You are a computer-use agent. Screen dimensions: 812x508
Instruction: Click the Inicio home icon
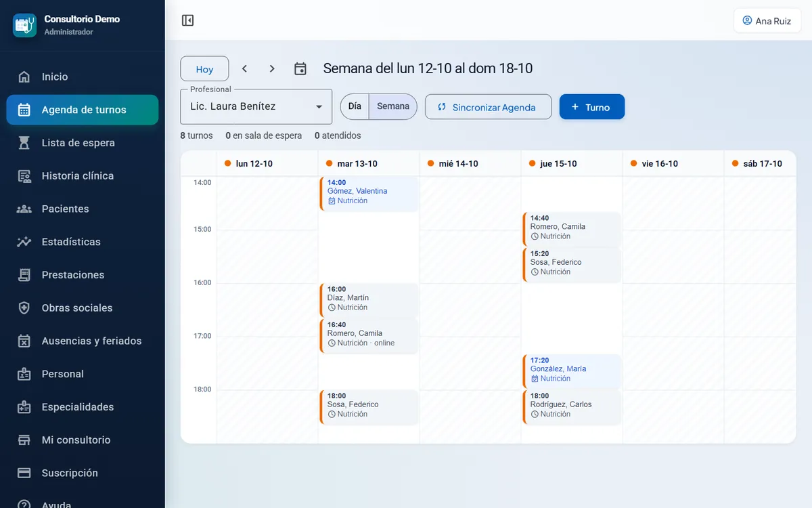pyautogui.click(x=24, y=77)
